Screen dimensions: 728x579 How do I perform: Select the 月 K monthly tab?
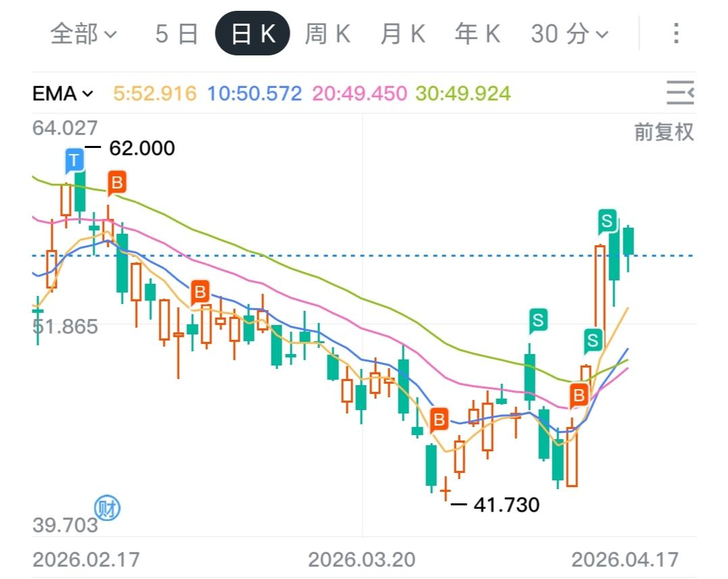pos(402,33)
